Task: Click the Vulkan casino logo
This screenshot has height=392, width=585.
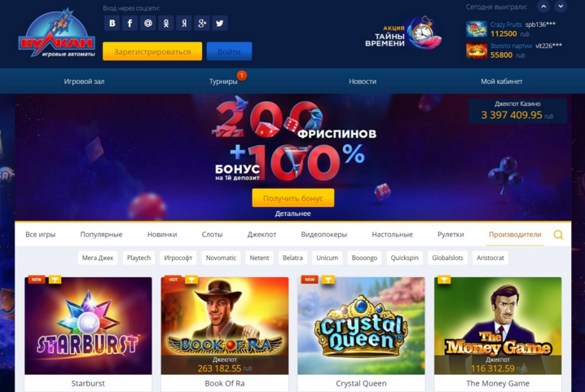Action: 57,33
